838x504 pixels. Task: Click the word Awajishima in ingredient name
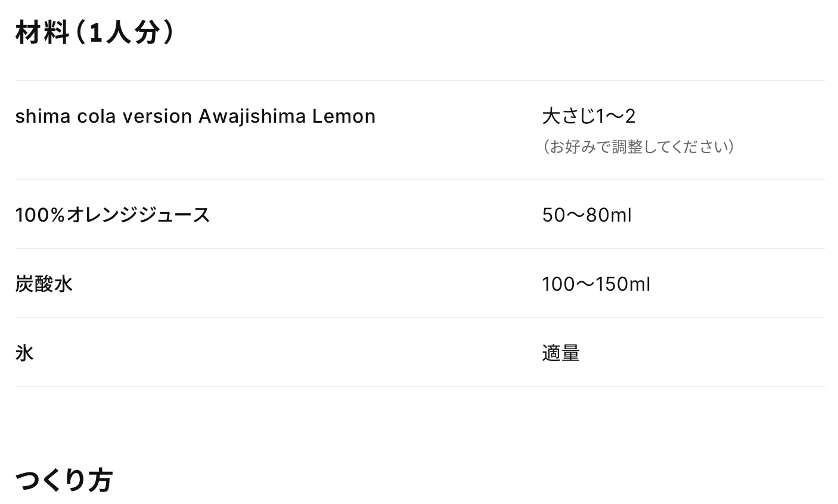coord(252,116)
